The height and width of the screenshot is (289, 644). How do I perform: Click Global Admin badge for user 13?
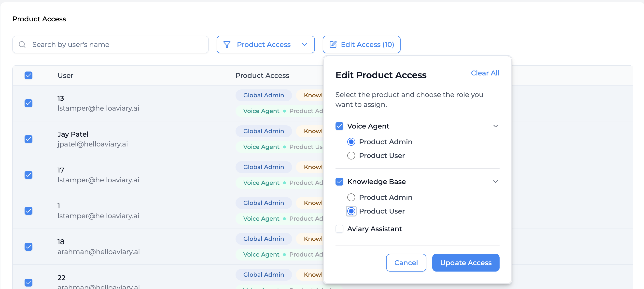(263, 95)
